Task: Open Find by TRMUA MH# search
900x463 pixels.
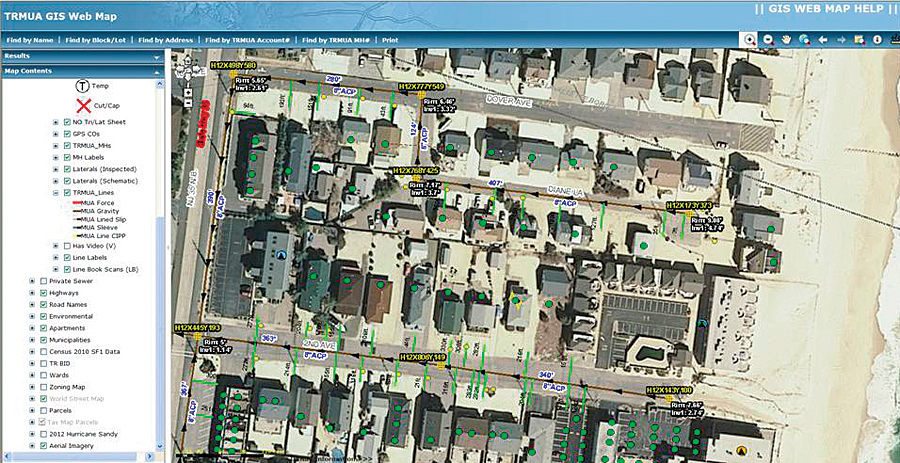Action: pyautogui.click(x=336, y=40)
